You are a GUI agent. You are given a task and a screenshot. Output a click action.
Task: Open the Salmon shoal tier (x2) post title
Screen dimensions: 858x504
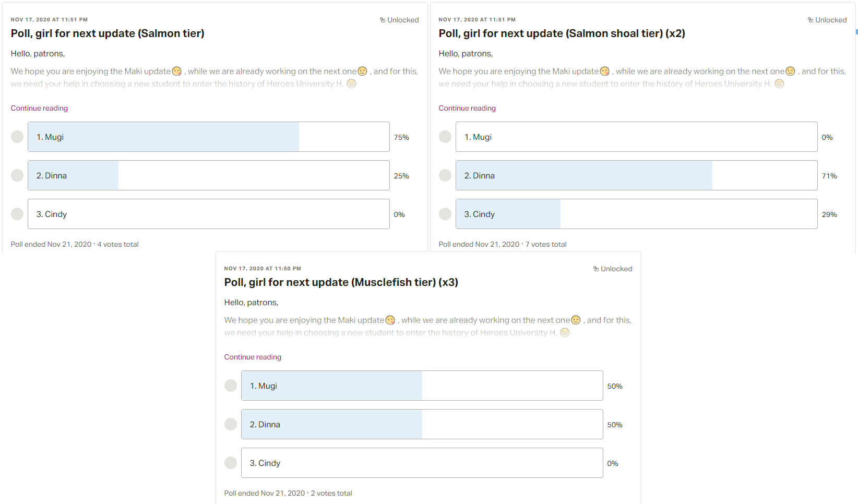562,33
